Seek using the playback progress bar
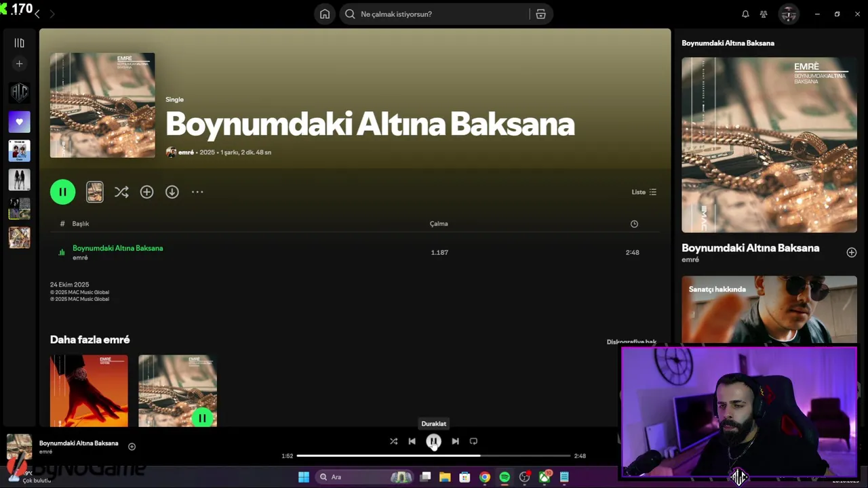Screen dimensions: 868x488 433,456
